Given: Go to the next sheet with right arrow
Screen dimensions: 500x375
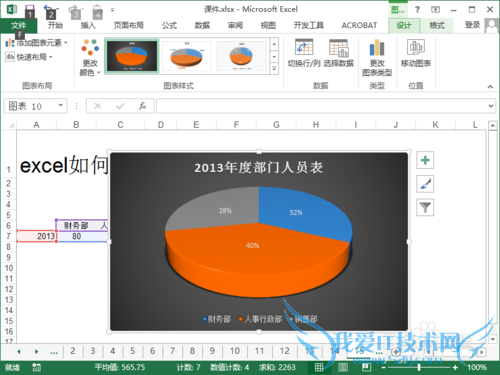Looking at the screenshot, I should pyautogui.click(x=36, y=351).
